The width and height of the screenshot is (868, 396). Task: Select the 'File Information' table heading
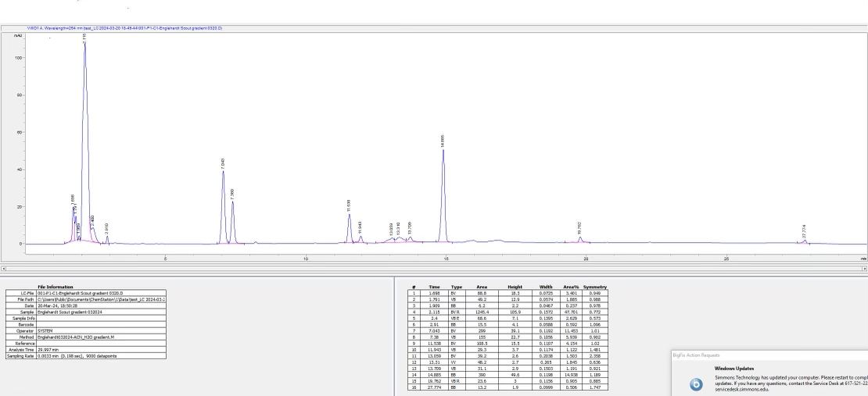click(56, 287)
